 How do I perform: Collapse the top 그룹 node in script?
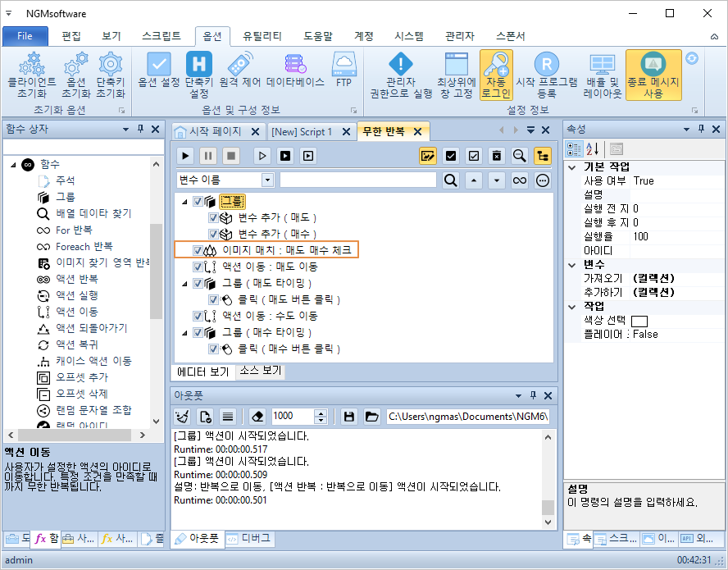(x=184, y=202)
